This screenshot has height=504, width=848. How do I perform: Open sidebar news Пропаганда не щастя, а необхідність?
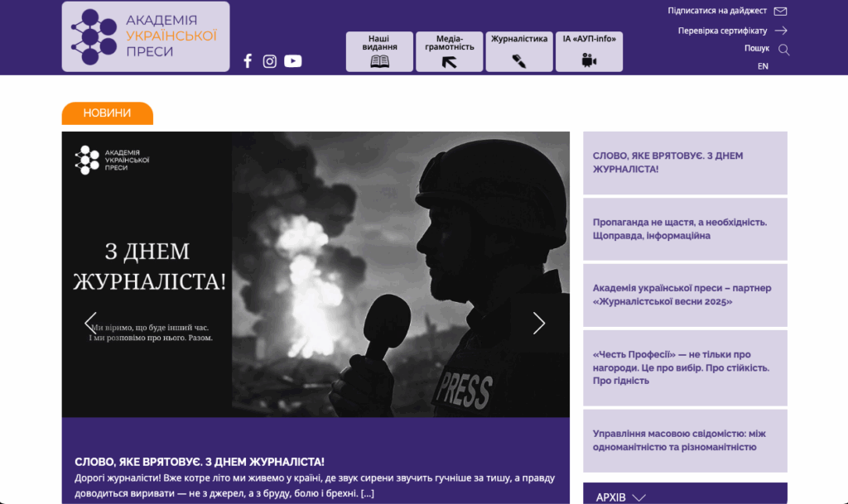coord(685,229)
